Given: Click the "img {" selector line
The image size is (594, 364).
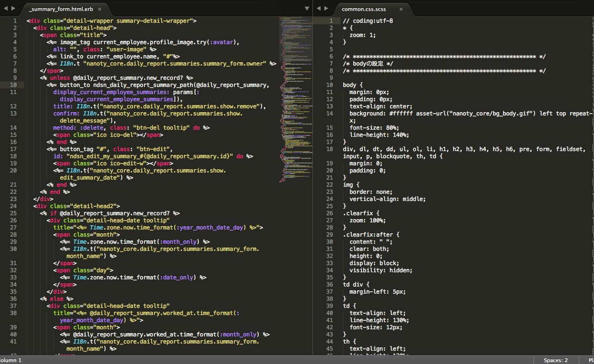Looking at the screenshot, I should click(x=351, y=185).
